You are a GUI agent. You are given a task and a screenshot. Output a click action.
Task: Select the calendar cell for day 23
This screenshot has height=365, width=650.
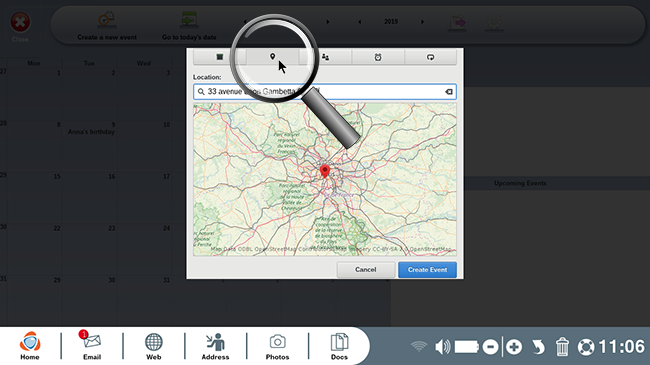[89, 250]
